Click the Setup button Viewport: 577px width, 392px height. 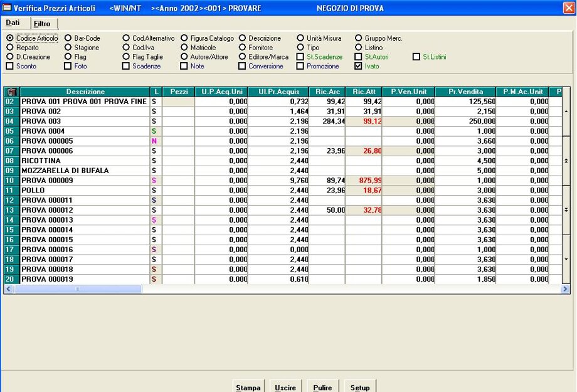click(x=360, y=387)
